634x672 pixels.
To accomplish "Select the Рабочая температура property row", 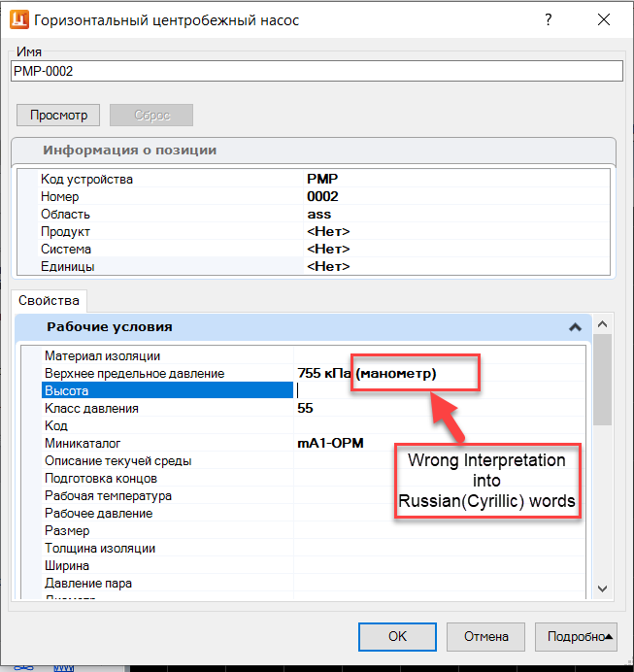I will pos(314,495).
